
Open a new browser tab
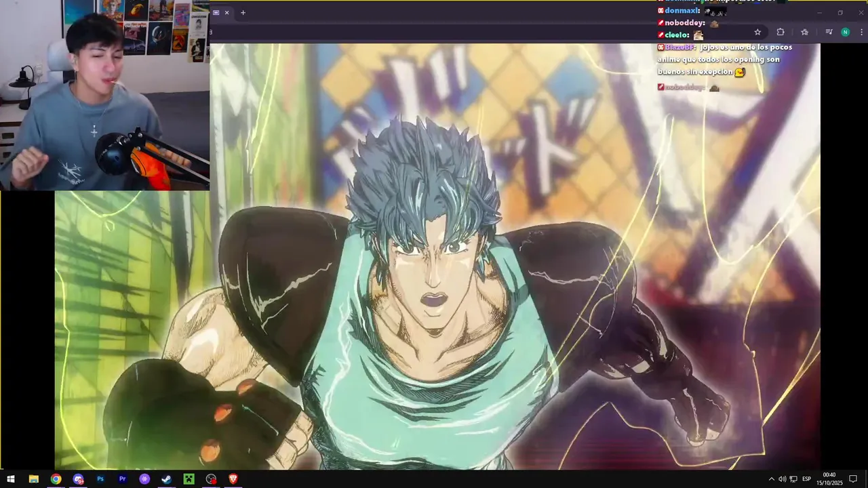[243, 12]
